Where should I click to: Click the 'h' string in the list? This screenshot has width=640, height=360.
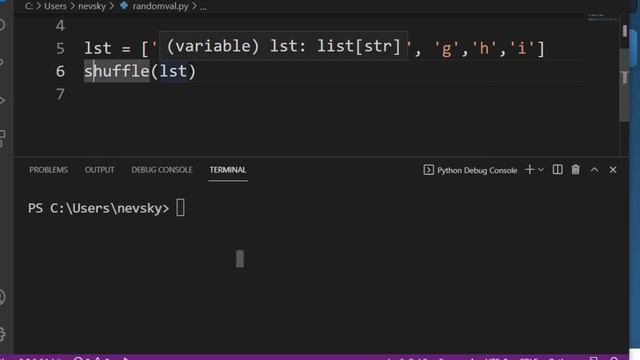click(x=484, y=49)
